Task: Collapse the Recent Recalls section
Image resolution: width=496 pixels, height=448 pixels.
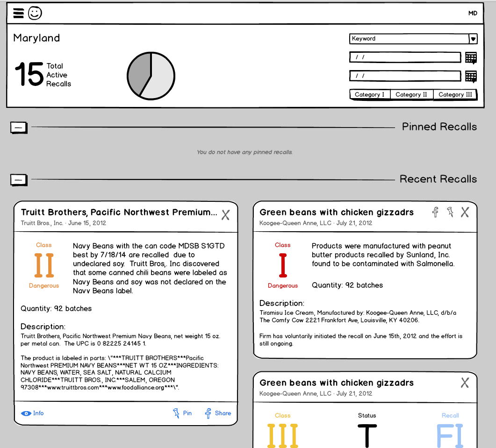Action: 19,180
